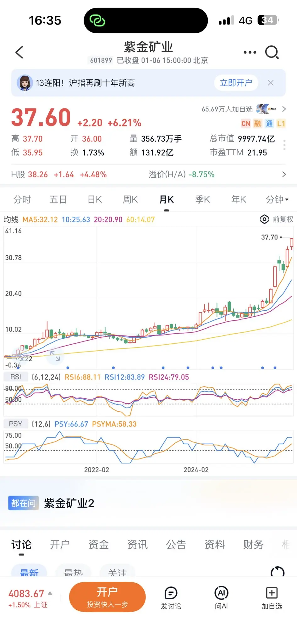
Task: Tap the current price 37.60
Action: 41,117
